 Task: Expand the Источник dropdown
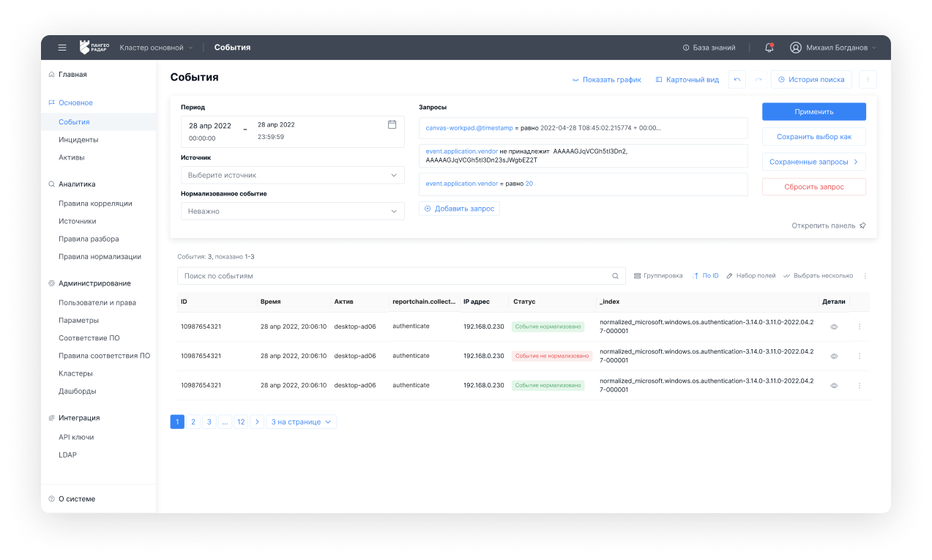point(292,175)
